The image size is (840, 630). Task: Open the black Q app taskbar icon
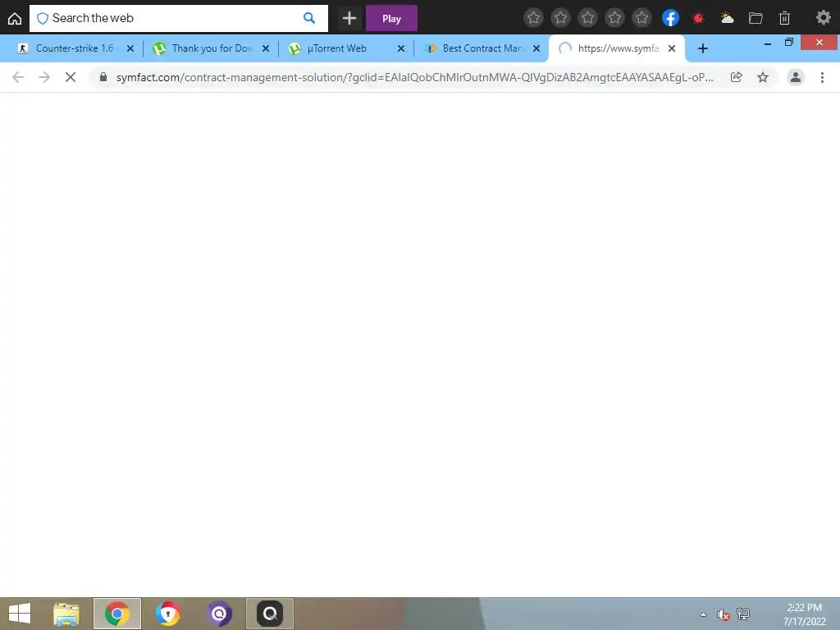(x=269, y=614)
